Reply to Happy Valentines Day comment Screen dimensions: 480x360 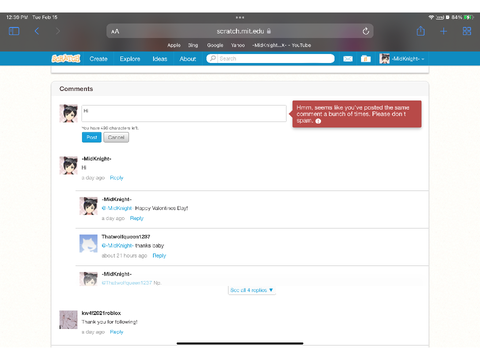click(137, 218)
